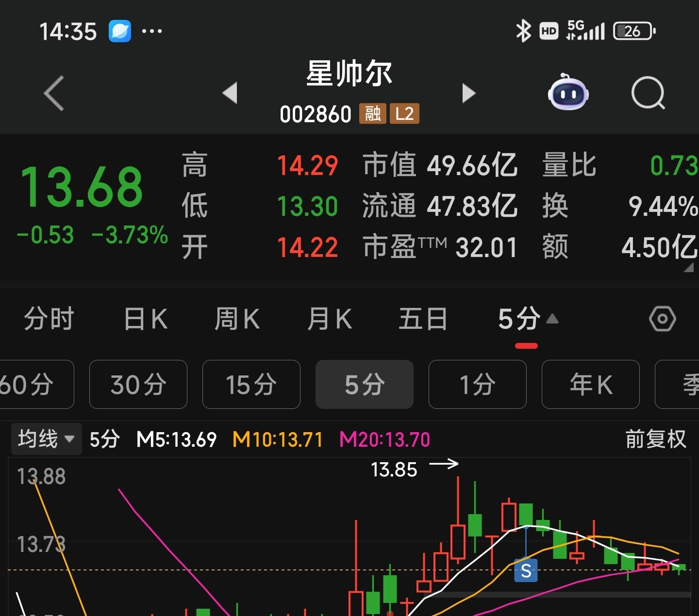Tap the back arrow icon
Screen dimensions: 699x616
coord(54,93)
